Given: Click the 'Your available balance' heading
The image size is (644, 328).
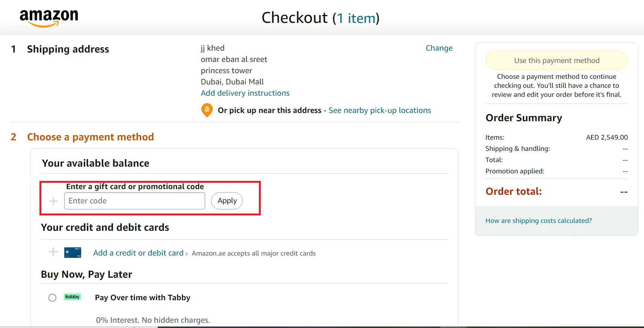Looking at the screenshot, I should click(x=95, y=163).
